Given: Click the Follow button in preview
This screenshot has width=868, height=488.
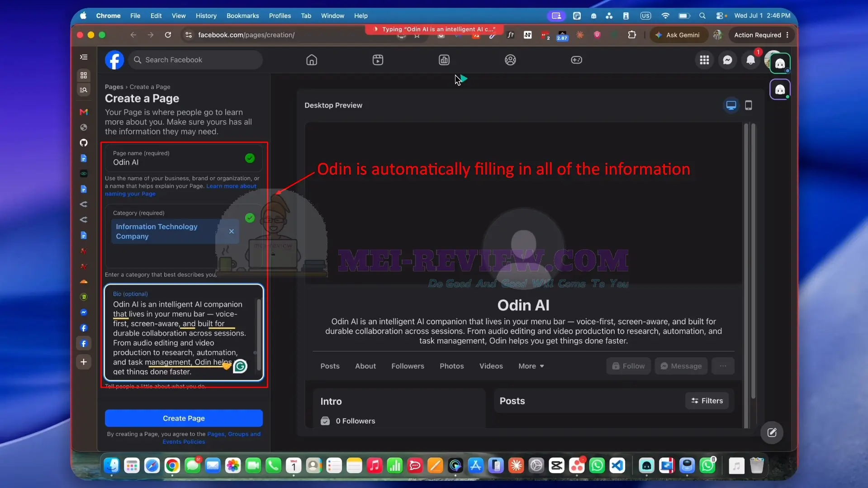Looking at the screenshot, I should [628, 366].
